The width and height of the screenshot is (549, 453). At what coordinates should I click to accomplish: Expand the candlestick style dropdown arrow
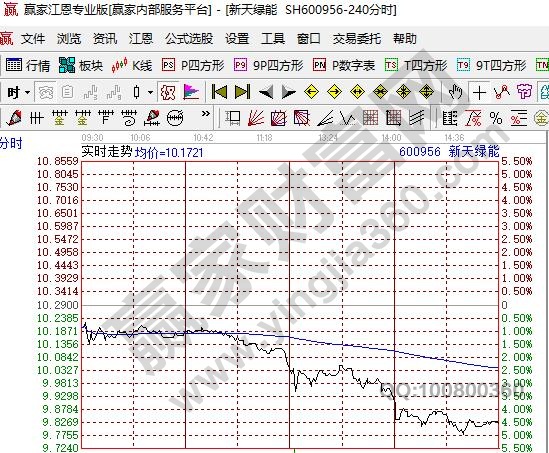point(151,92)
